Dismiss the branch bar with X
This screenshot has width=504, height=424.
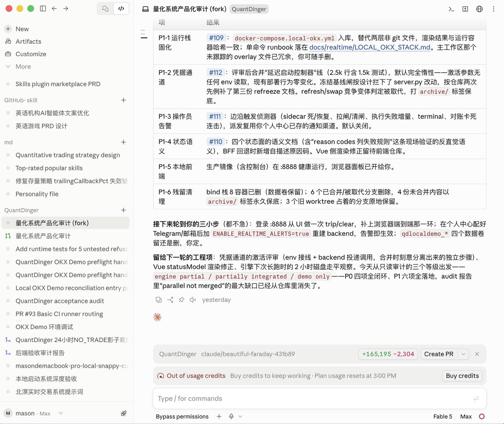(477, 354)
